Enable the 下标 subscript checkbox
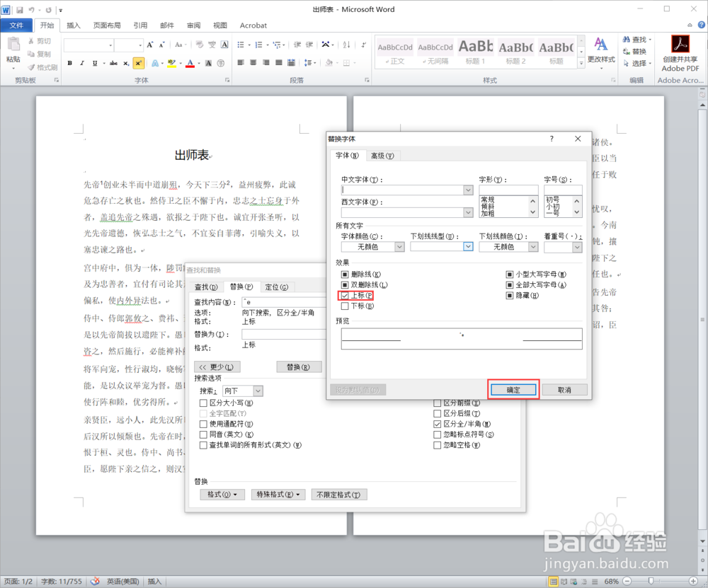Screen dimensions: 708x588 pos(346,307)
